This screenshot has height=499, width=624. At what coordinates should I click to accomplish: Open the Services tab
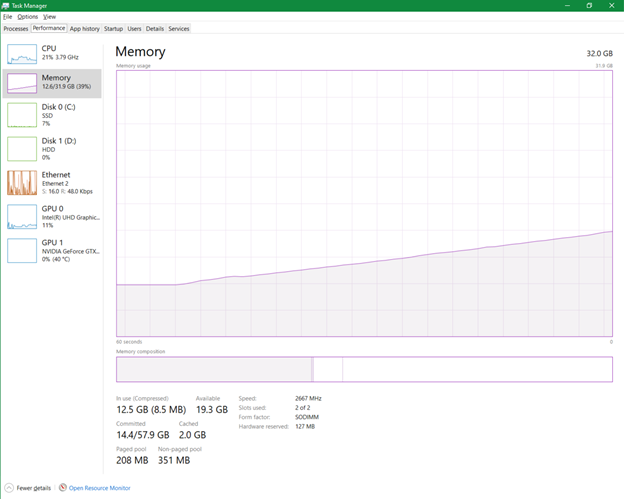179,29
